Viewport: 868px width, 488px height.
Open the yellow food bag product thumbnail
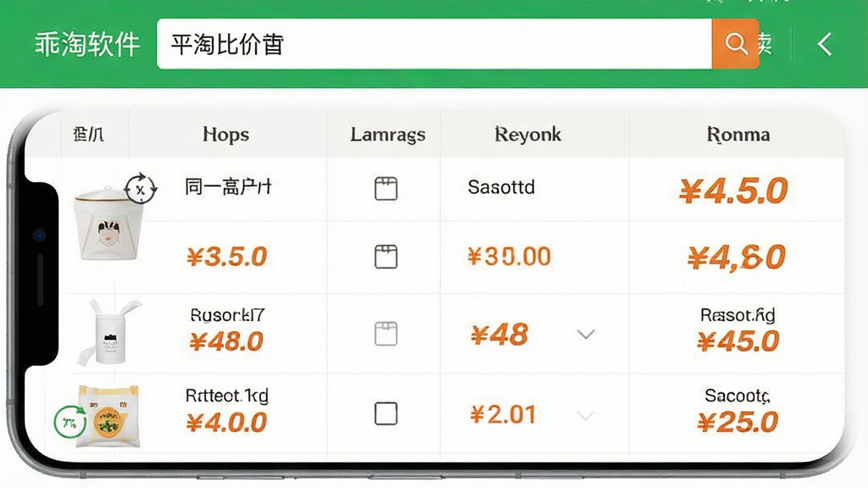click(x=108, y=416)
